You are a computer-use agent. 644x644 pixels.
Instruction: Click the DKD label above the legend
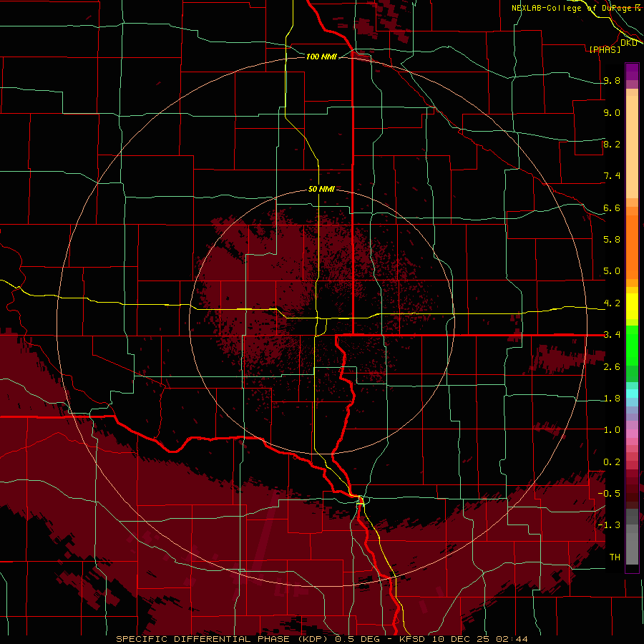[628, 42]
